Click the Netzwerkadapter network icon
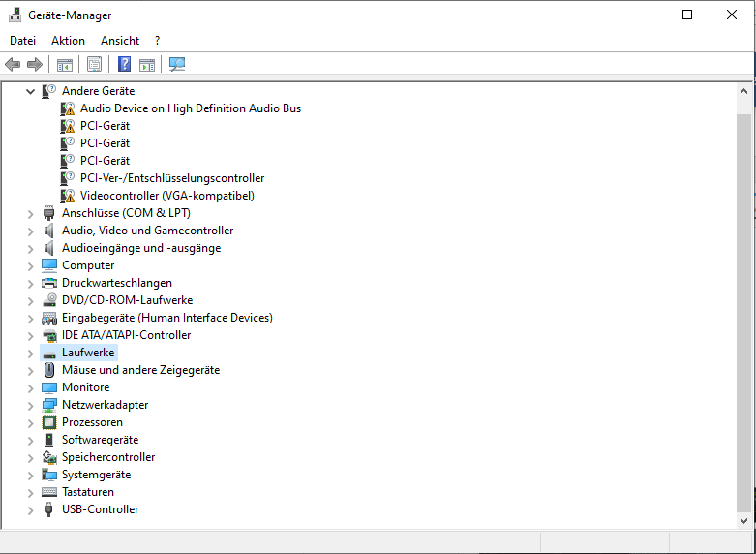Image resolution: width=756 pixels, height=554 pixels. pyautogui.click(x=48, y=405)
